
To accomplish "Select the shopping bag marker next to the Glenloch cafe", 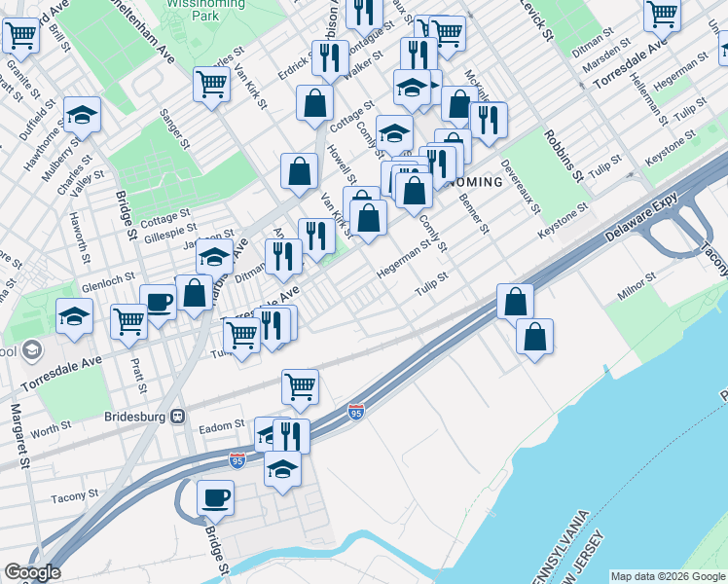I will point(194,294).
